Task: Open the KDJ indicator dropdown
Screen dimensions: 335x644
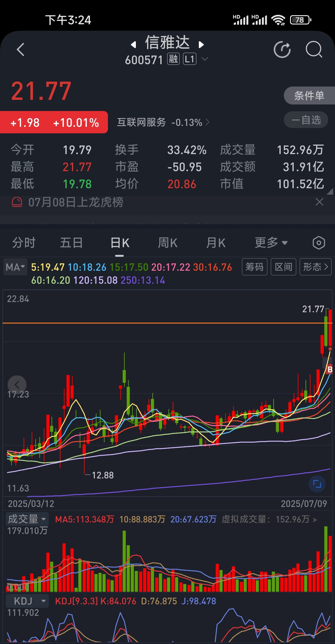Action: point(27,601)
